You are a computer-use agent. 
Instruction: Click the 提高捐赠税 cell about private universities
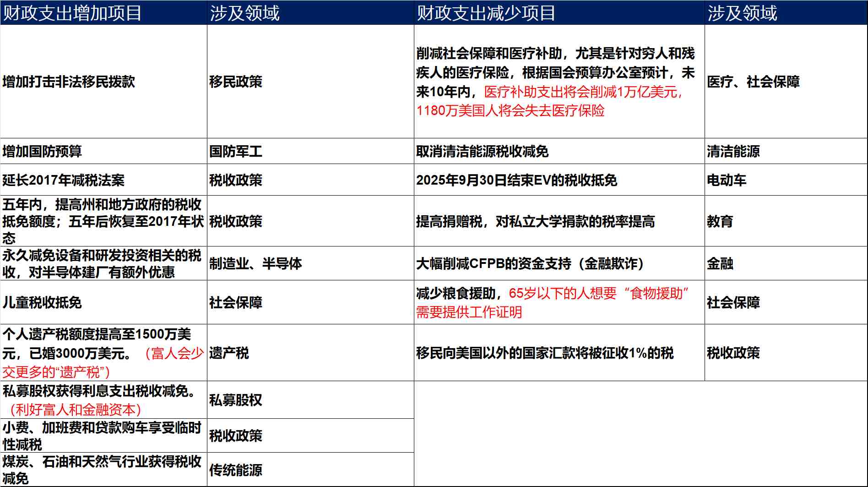click(536, 221)
